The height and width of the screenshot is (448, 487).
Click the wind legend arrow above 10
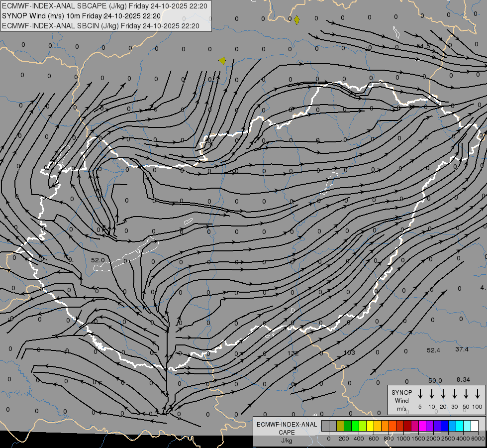coord(431,394)
